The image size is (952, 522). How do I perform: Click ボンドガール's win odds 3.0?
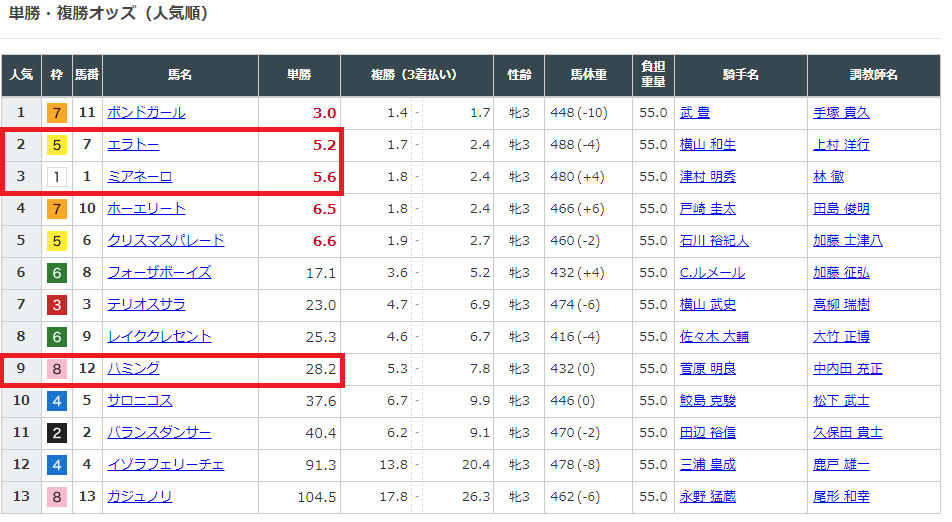coord(324,113)
